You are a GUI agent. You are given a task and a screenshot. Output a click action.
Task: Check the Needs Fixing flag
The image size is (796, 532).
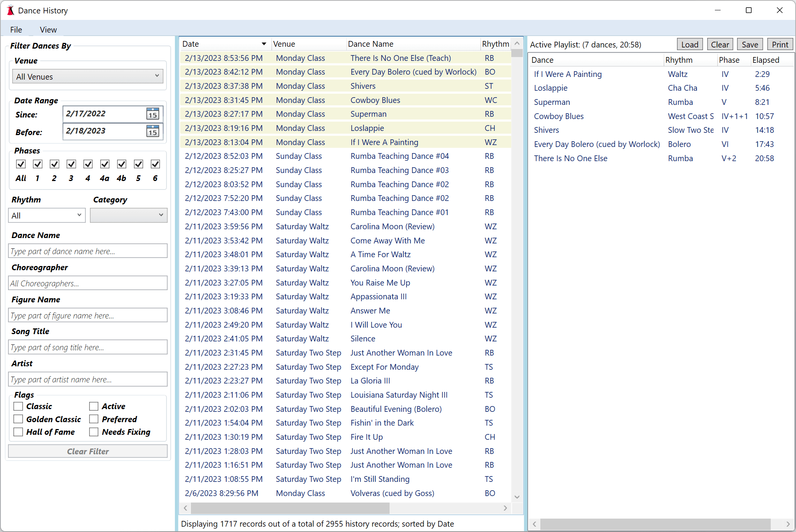[x=94, y=432]
